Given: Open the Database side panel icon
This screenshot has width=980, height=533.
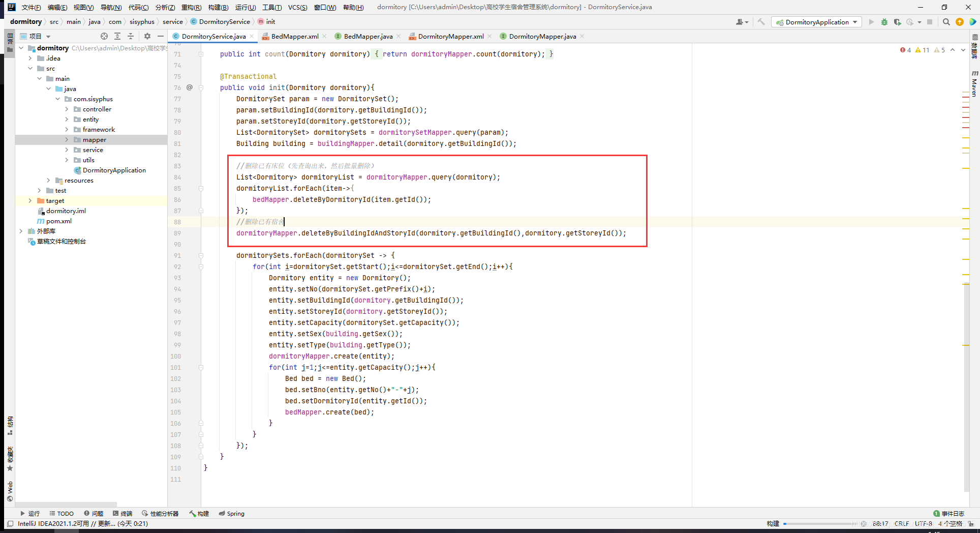Looking at the screenshot, I should [974, 47].
